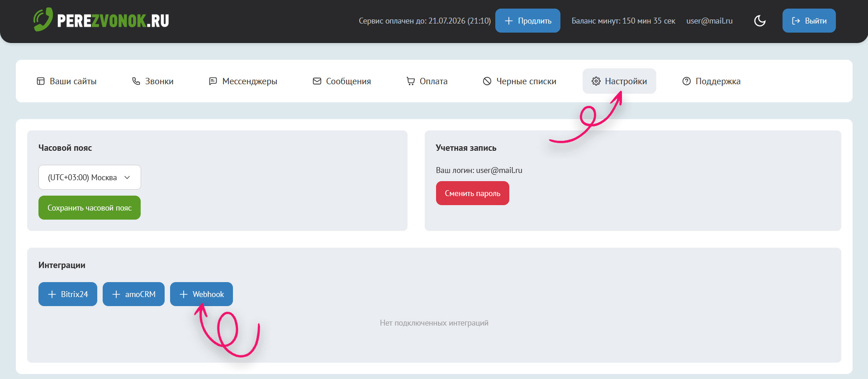Image resolution: width=868 pixels, height=379 pixels.
Task: Click the envelope icon beside Сообщения
Action: 317,81
